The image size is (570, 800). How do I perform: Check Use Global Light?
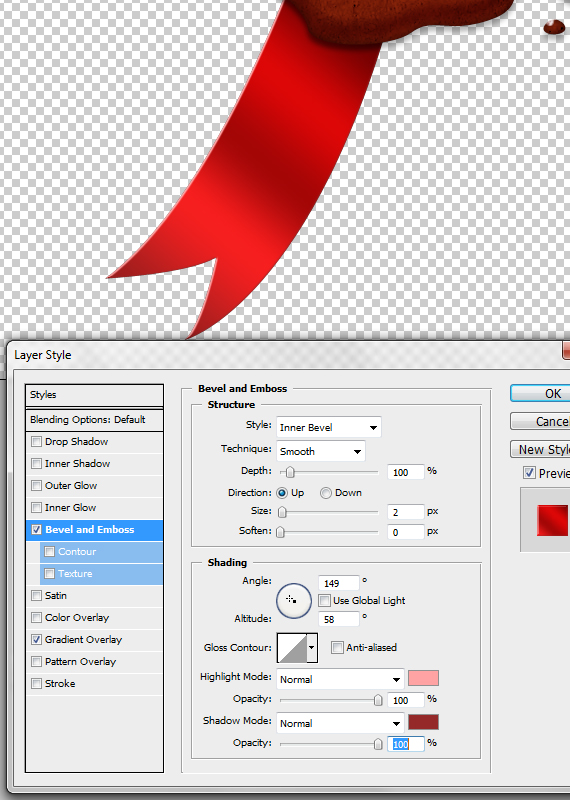click(x=324, y=601)
